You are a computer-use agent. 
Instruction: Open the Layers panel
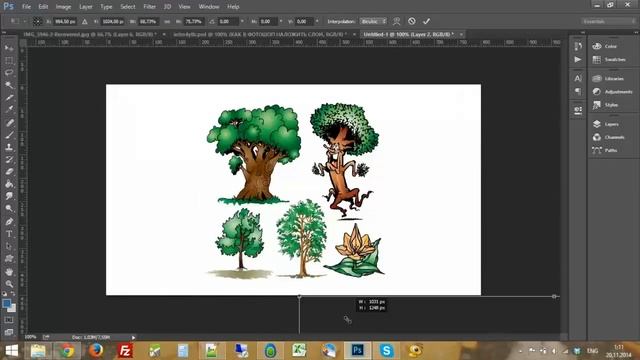coord(612,124)
